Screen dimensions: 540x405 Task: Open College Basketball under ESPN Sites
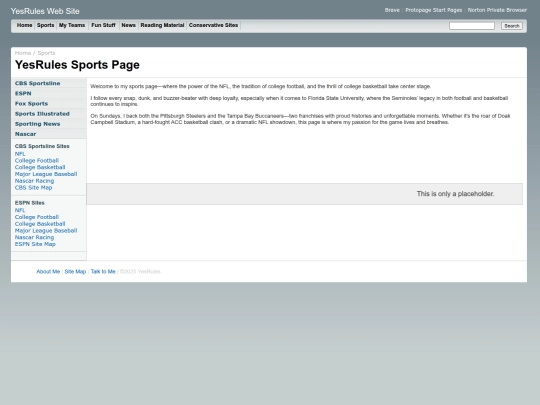pyautogui.click(x=40, y=224)
